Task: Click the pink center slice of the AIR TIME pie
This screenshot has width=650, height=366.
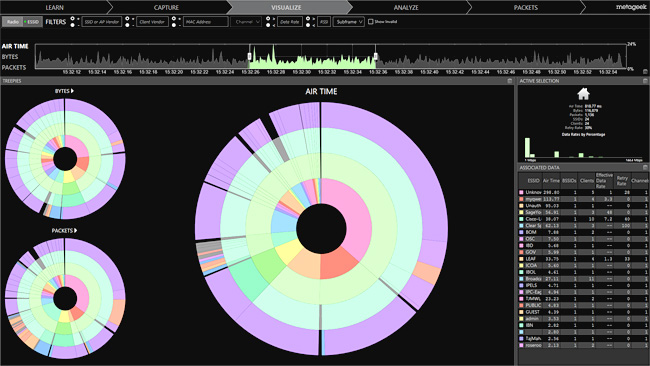Action: coord(354,216)
